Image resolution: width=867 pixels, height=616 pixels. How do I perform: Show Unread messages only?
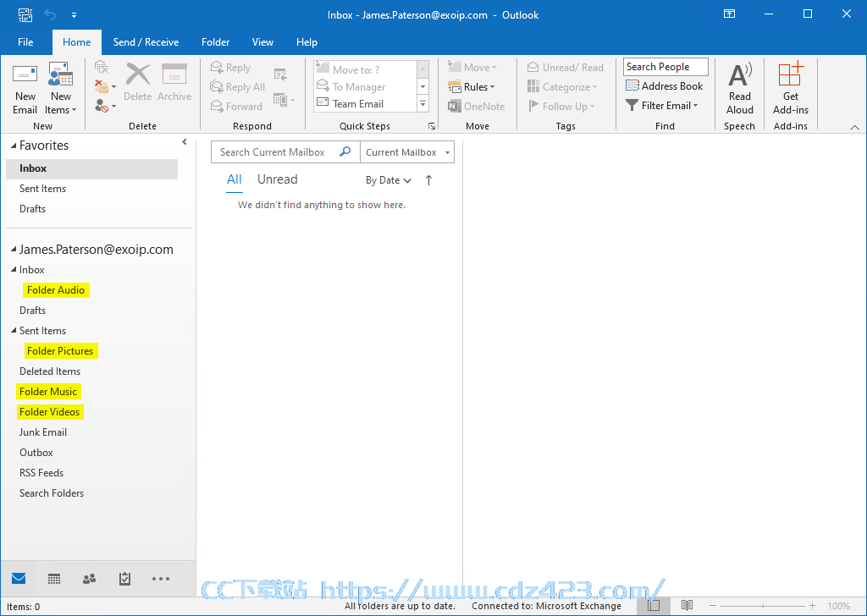click(x=278, y=179)
